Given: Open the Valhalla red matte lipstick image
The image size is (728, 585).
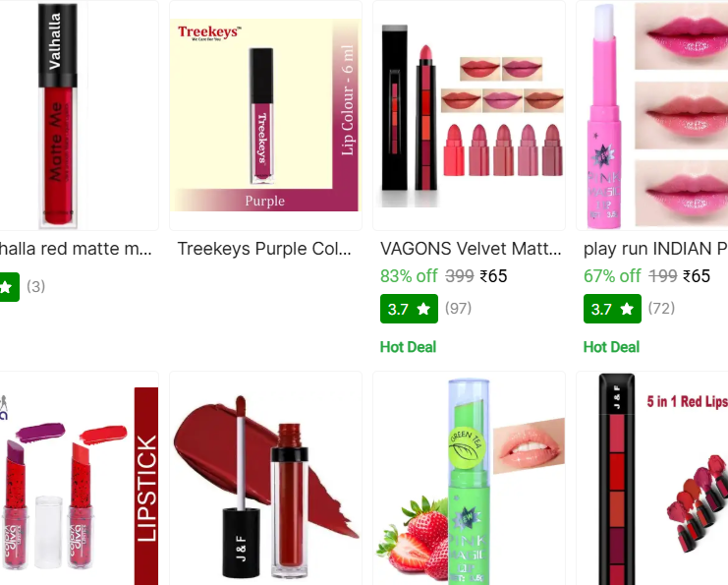Looking at the screenshot, I should pyautogui.click(x=77, y=115).
